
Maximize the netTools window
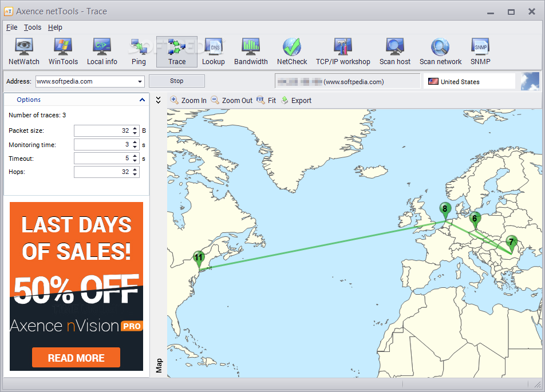(511, 12)
